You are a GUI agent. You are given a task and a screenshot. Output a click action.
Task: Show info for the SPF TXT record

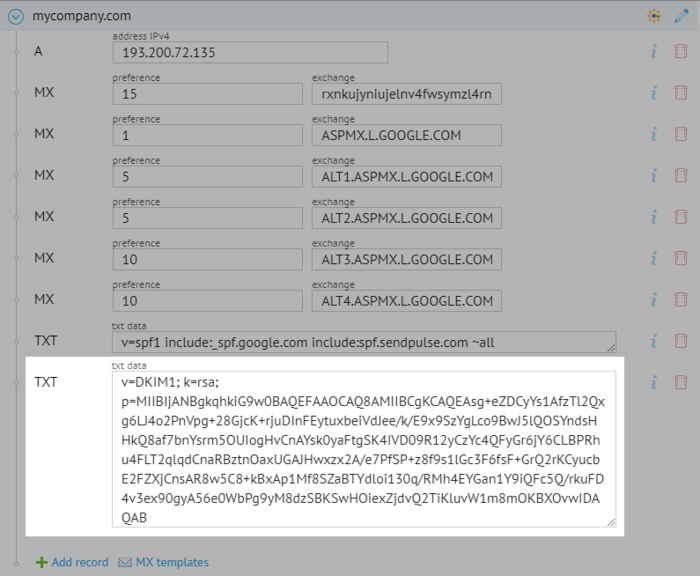[x=654, y=341]
